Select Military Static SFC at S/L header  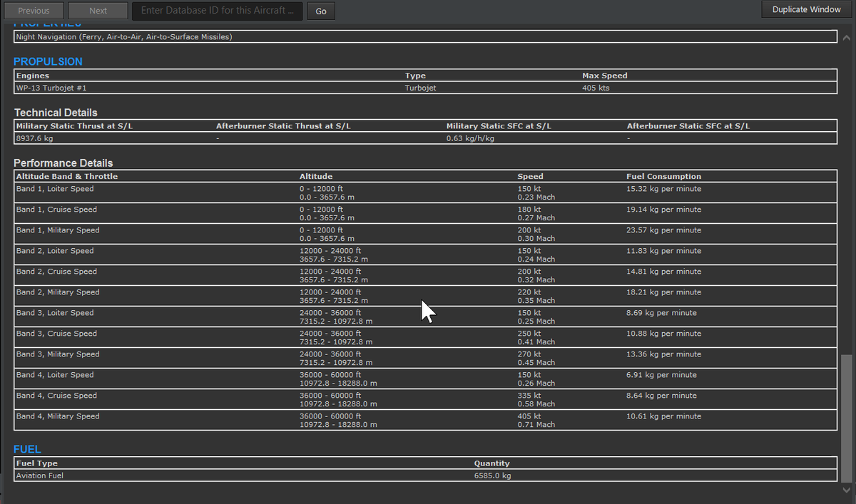tap(499, 126)
